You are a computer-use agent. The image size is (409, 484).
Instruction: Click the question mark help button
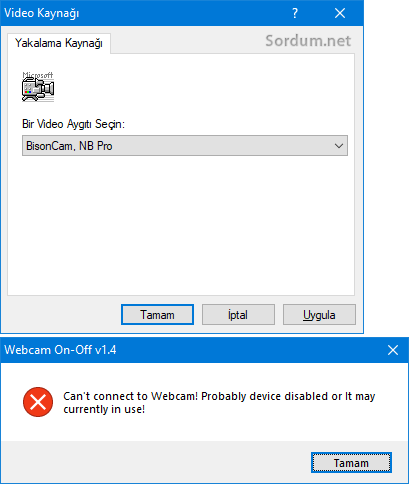[295, 13]
